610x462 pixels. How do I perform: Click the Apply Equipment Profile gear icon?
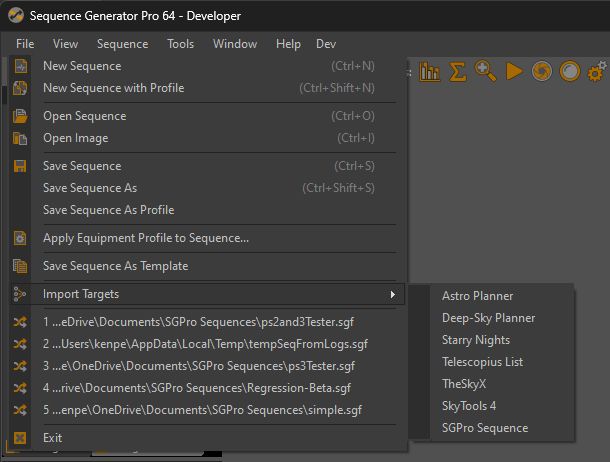pyautogui.click(x=20, y=238)
